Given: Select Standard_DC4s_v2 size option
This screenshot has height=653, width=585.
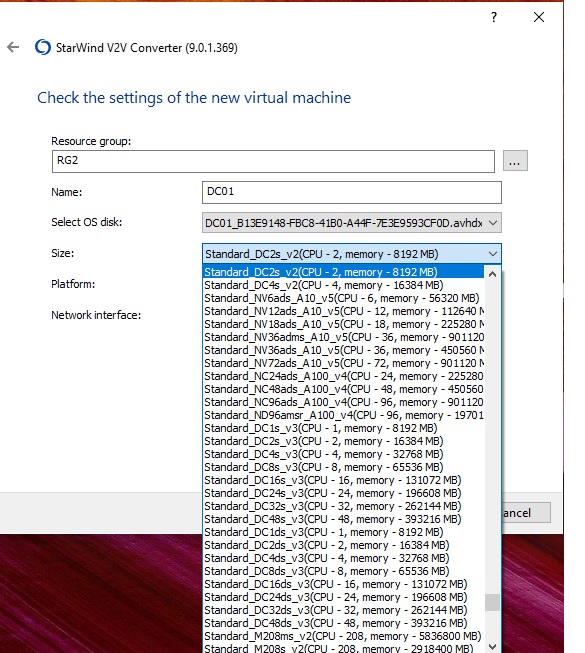Looking at the screenshot, I should click(x=344, y=285).
